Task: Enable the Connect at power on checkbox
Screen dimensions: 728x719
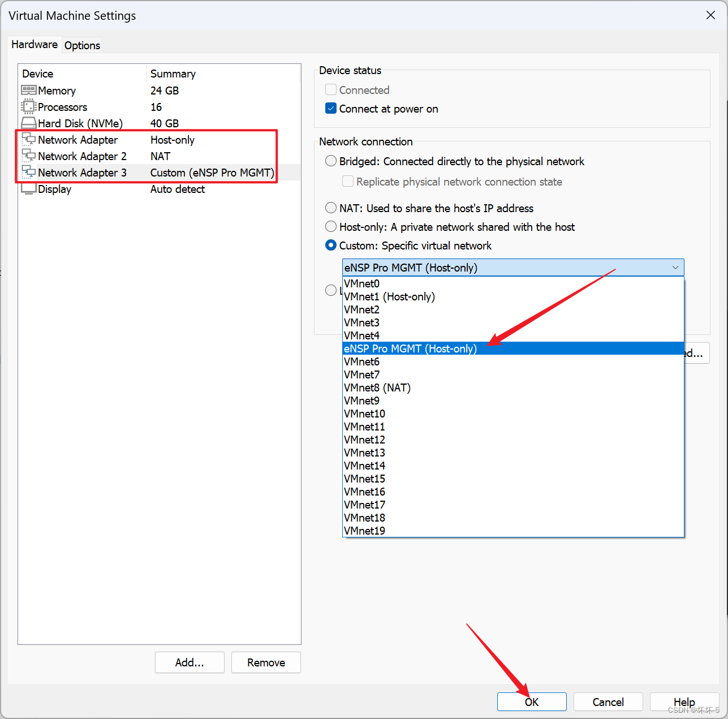Action: click(331, 108)
